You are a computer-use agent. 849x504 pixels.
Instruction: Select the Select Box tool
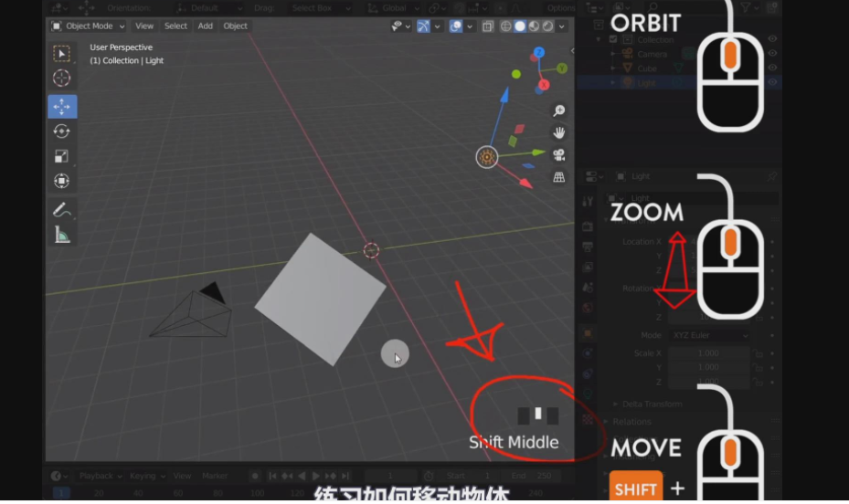click(x=61, y=54)
